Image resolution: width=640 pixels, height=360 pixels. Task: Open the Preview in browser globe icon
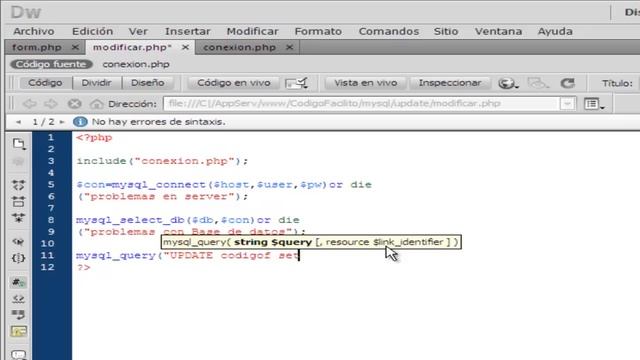tap(508, 83)
